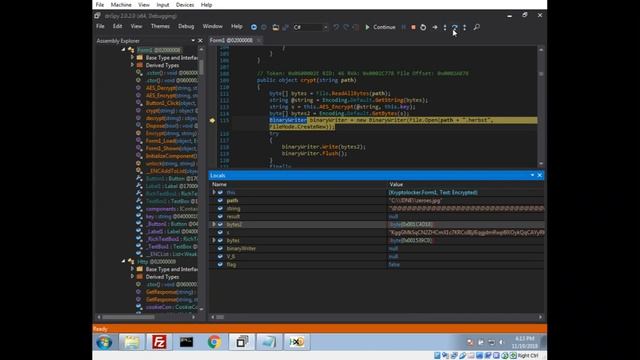Open Chrome from the taskbar
This screenshot has width=640, height=360.
[214, 342]
